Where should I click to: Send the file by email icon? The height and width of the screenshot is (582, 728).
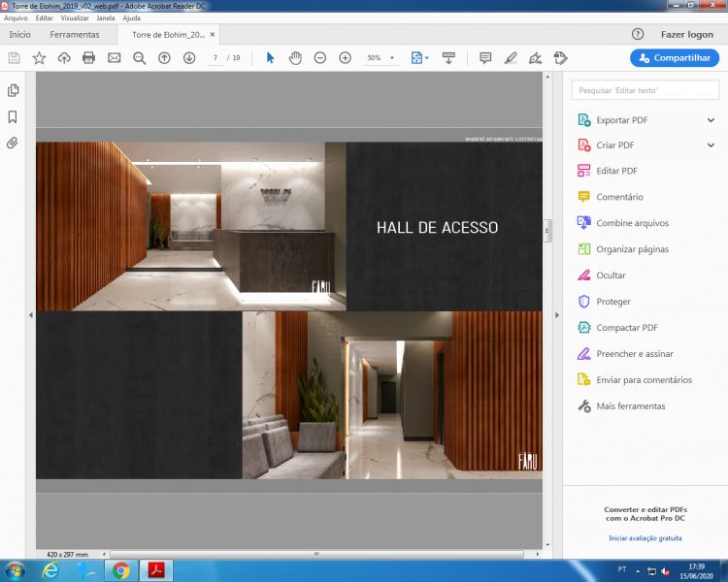(x=115, y=58)
